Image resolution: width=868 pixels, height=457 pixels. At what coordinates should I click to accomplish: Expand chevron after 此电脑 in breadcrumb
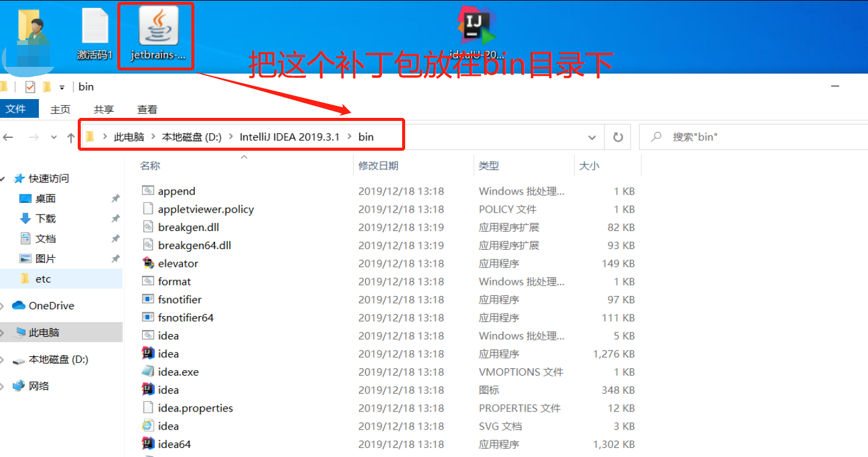(153, 137)
